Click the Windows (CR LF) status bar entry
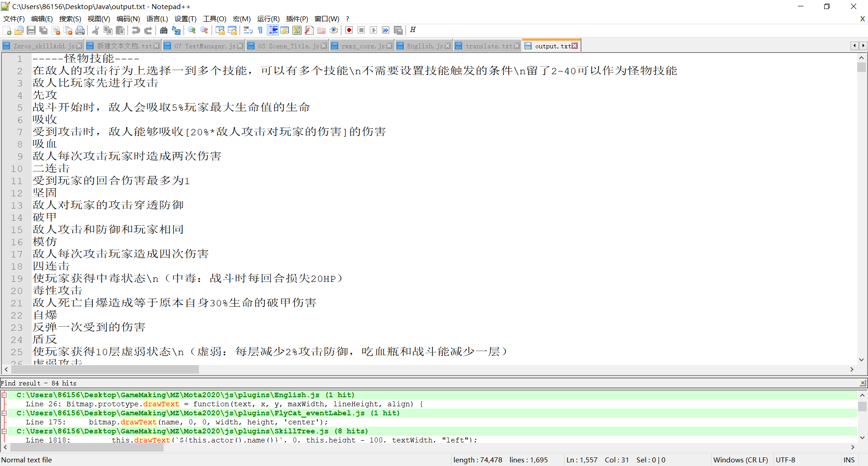Viewport: 868px width, 466px height. click(x=741, y=460)
